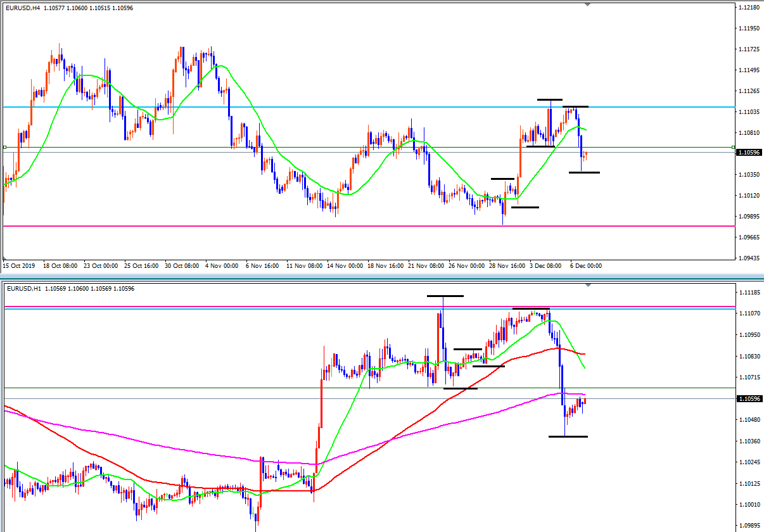This screenshot has height=532, width=764.
Task: Click the 1.10810 price label
Action: point(749,133)
